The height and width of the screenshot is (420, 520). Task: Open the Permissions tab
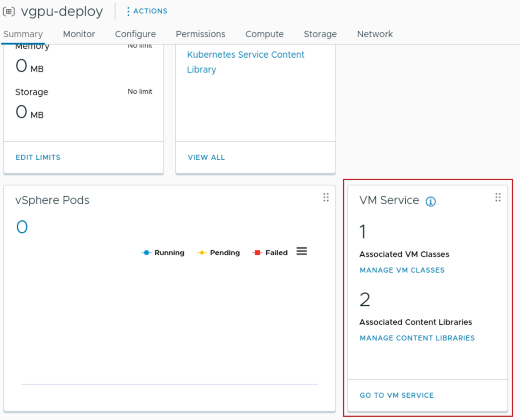tap(200, 34)
